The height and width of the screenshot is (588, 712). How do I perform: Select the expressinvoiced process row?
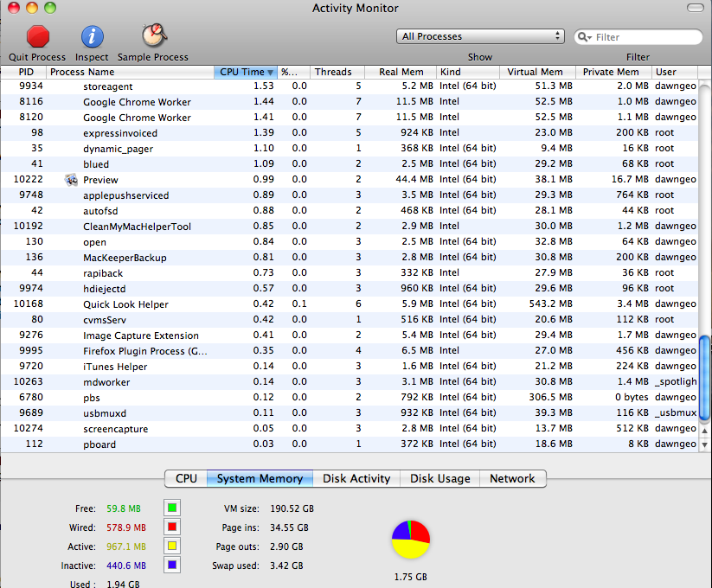pos(350,133)
